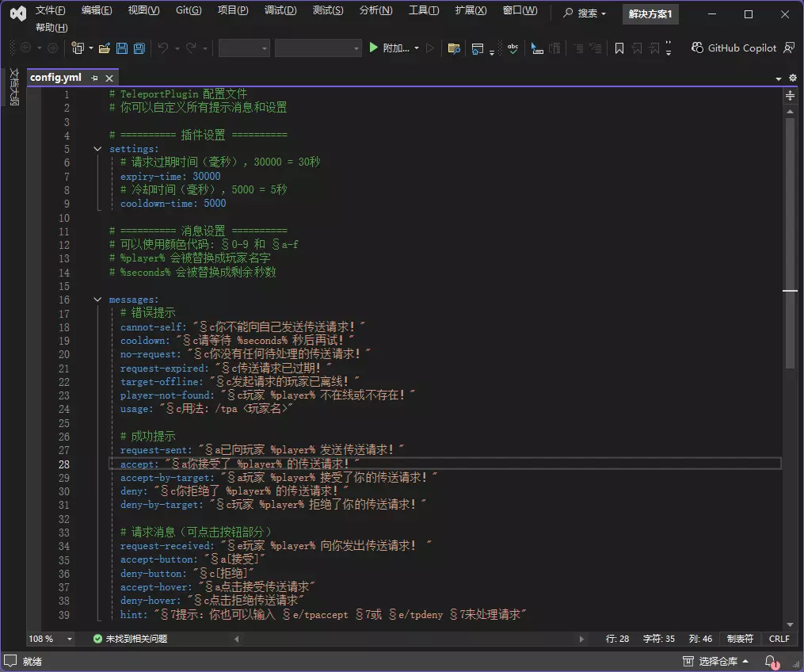Expand the 附加 debug target dropdown arrow

point(417,48)
